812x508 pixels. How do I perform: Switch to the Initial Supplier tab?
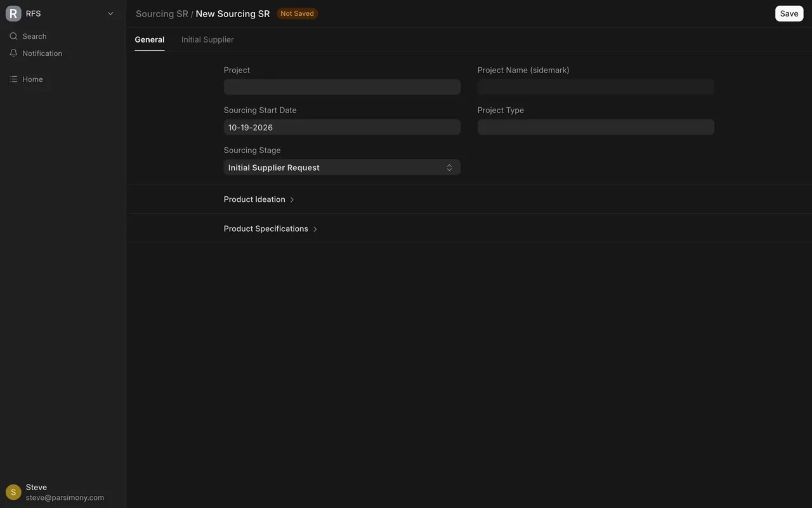(x=207, y=39)
